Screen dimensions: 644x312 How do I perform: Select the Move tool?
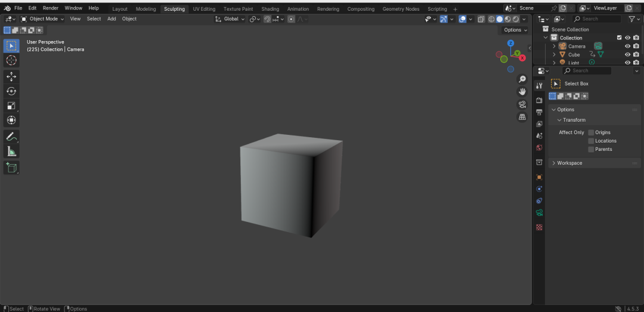[11, 76]
